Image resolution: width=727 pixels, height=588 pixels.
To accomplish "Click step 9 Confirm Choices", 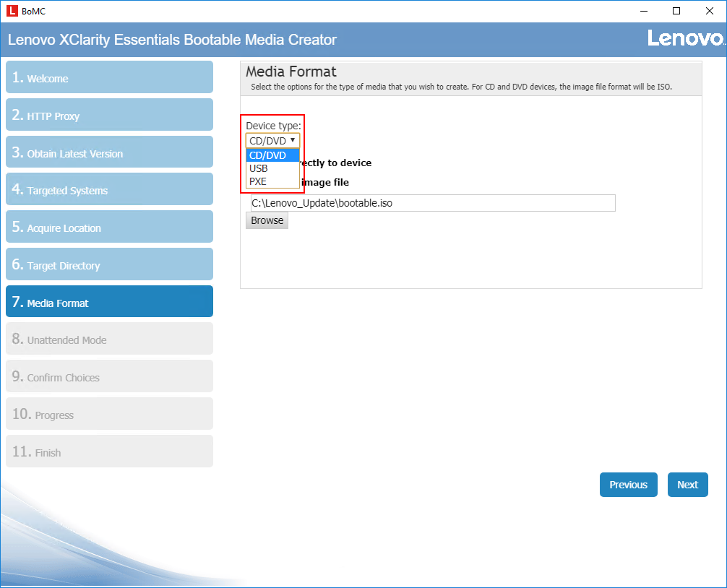I will tap(109, 376).
